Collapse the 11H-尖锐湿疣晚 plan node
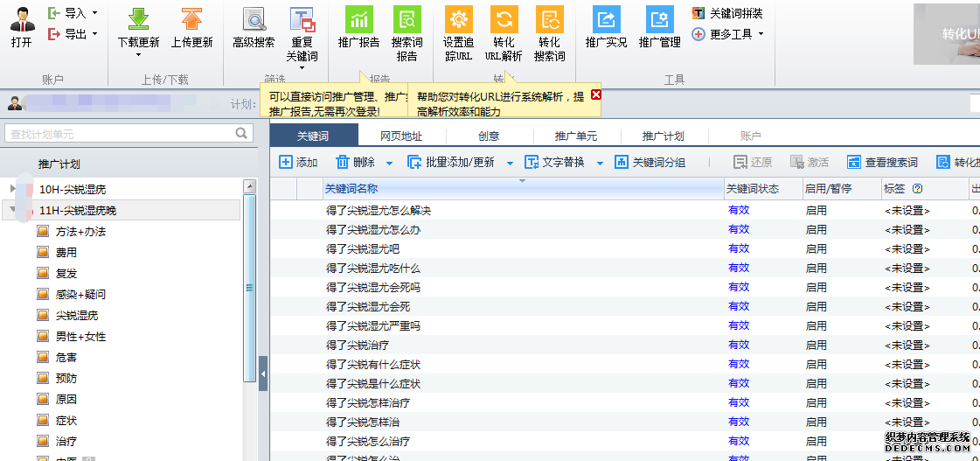 [x=12, y=210]
